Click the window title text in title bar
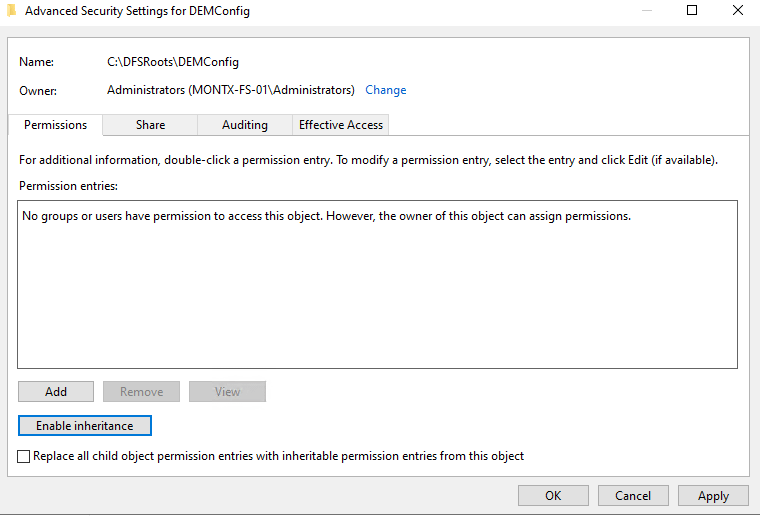Image resolution: width=760 pixels, height=516 pixels. [137, 11]
